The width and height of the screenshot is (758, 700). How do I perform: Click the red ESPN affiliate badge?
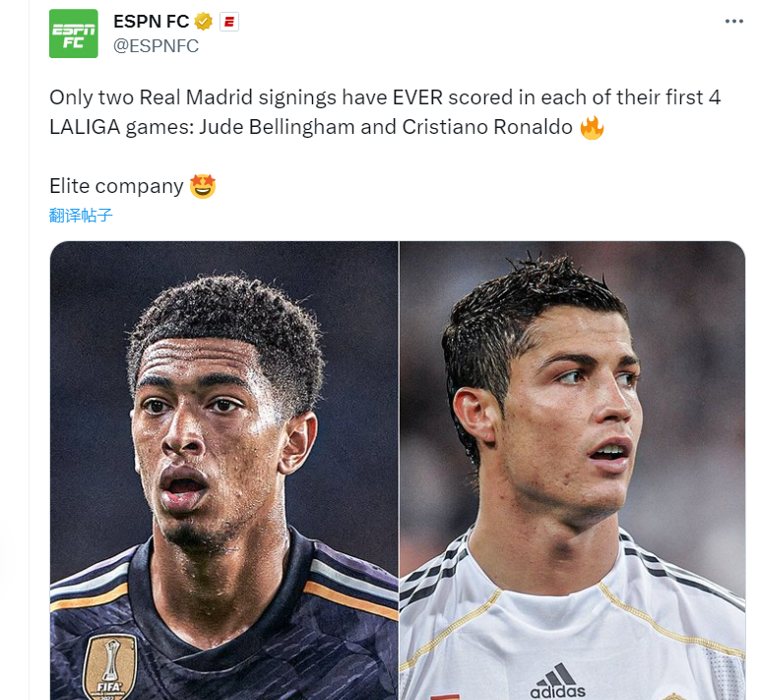coord(229,22)
